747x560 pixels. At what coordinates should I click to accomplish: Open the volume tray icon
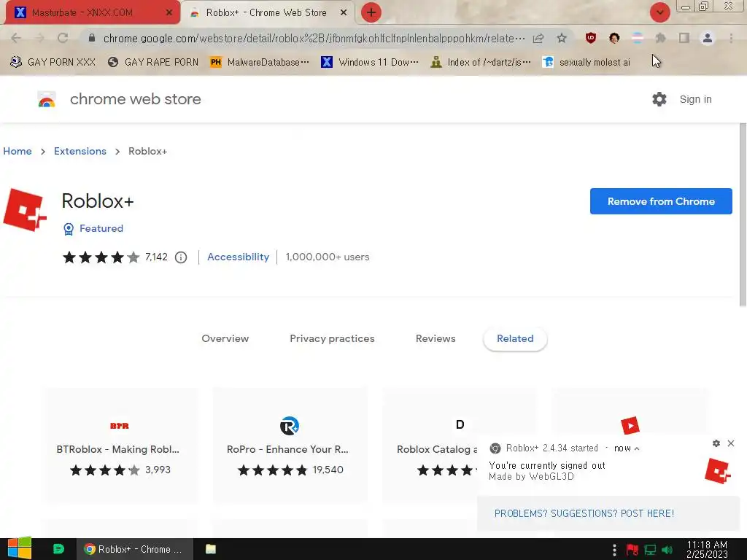(667, 550)
